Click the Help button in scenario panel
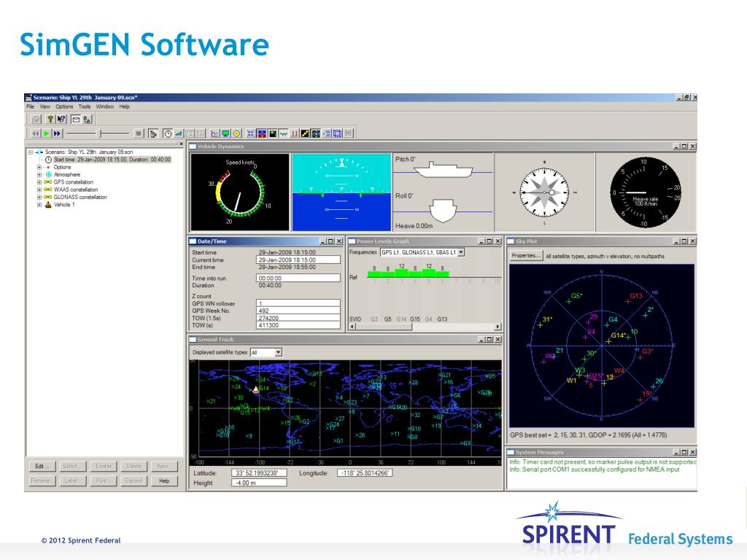The height and width of the screenshot is (560, 747). (x=164, y=481)
